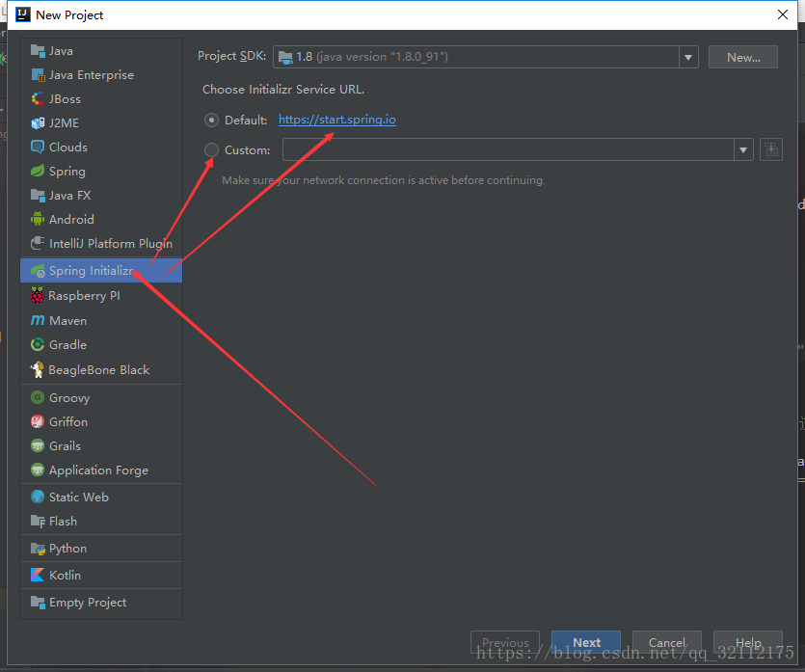This screenshot has height=672, width=805.
Task: Choose Empty Project label
Action: (x=88, y=603)
